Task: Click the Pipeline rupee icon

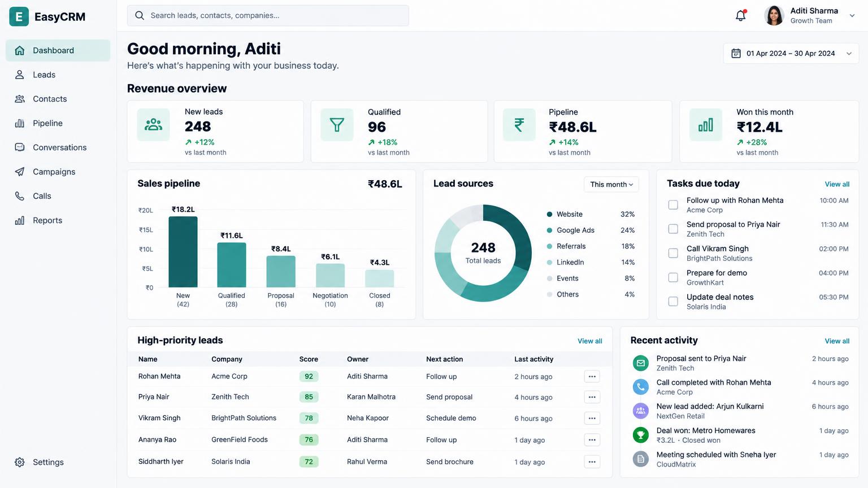Action: (x=519, y=125)
